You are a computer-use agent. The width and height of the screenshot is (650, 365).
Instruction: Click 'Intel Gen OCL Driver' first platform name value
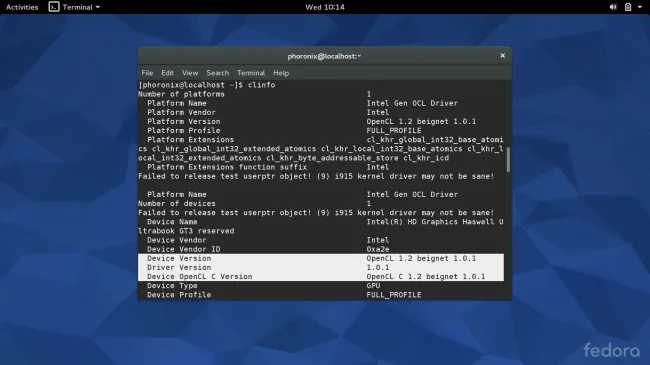(412, 103)
